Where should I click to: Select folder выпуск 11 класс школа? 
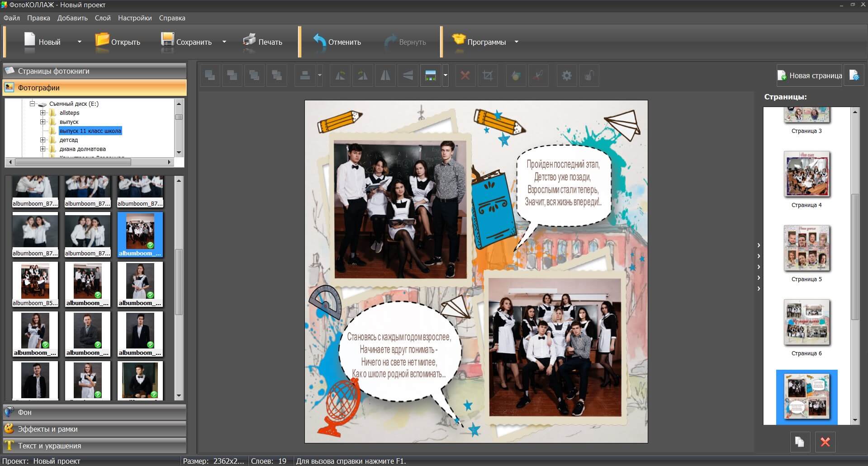click(x=90, y=131)
